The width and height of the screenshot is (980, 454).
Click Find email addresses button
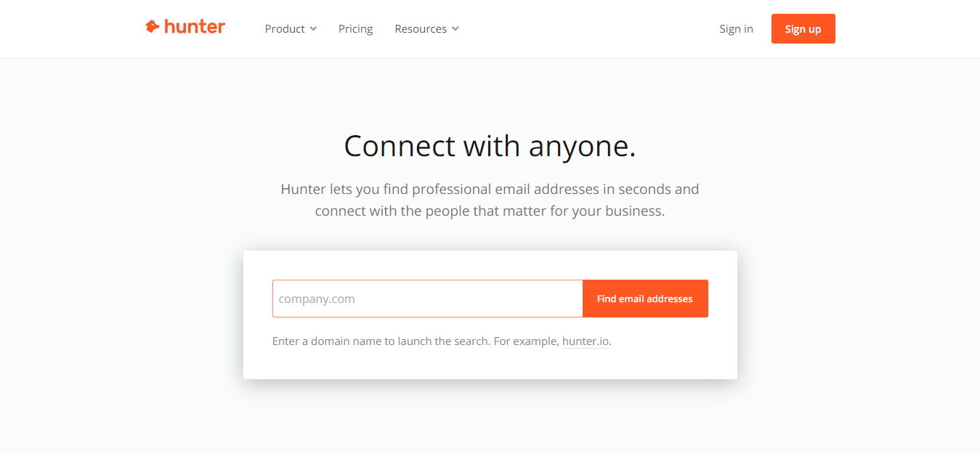pos(644,299)
